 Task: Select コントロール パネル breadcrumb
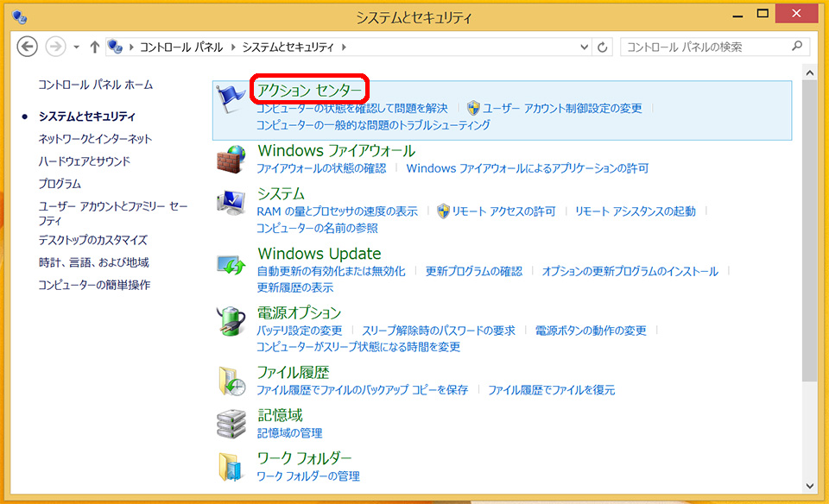coord(181,47)
